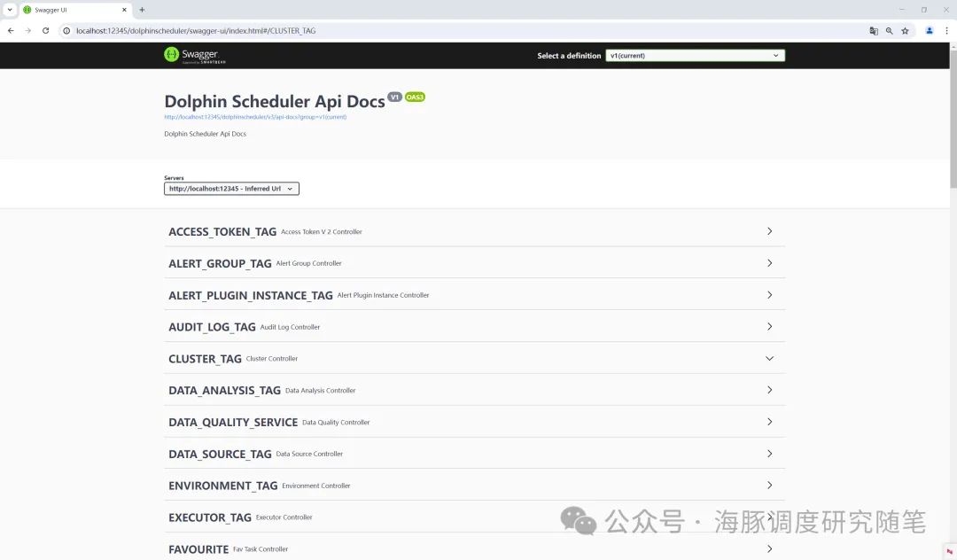Screen dimensions: 957x560
Task: Click the Access Token V 2 Controller text
Action: [x=322, y=232]
